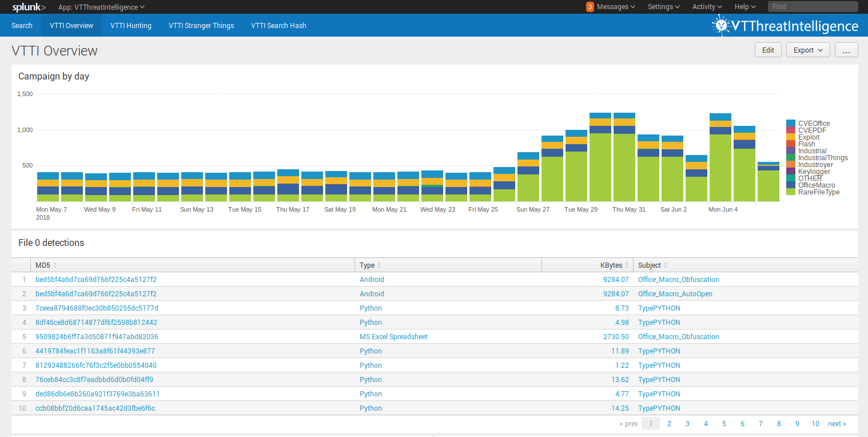Sort by KBytes column sort icon
Viewport: 868px width, 437px height.
pyautogui.click(x=627, y=265)
